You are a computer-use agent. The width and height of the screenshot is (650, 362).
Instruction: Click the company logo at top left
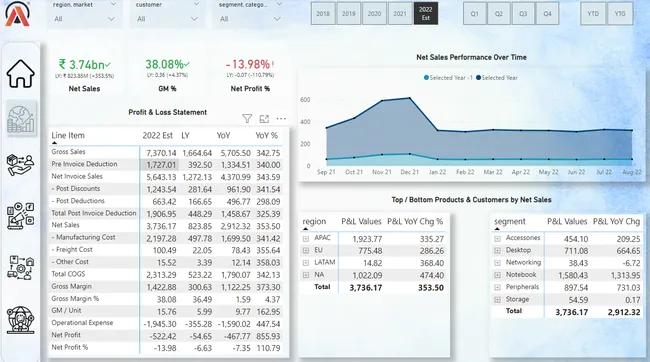pyautogui.click(x=17, y=15)
